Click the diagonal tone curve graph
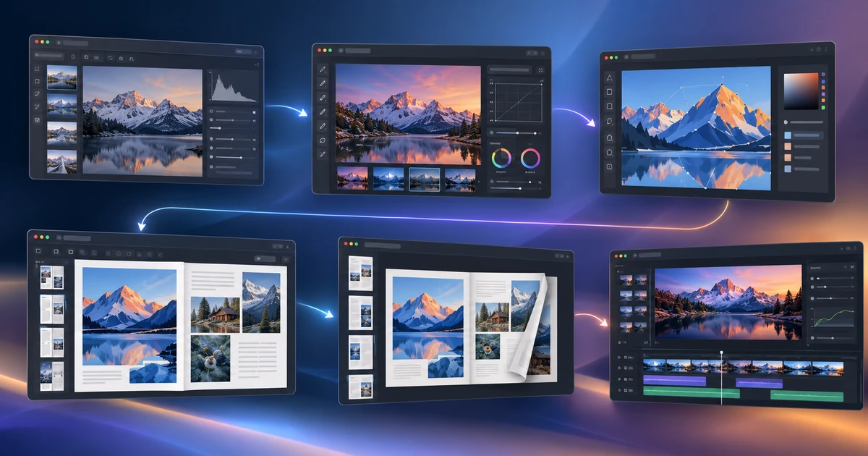Screen dimensions: 868x456 [519, 102]
